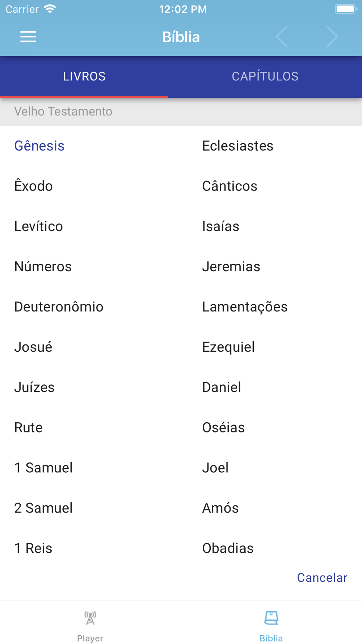This screenshot has width=362, height=644.
Task: Tap the Bíblia book icon
Action: click(271, 619)
